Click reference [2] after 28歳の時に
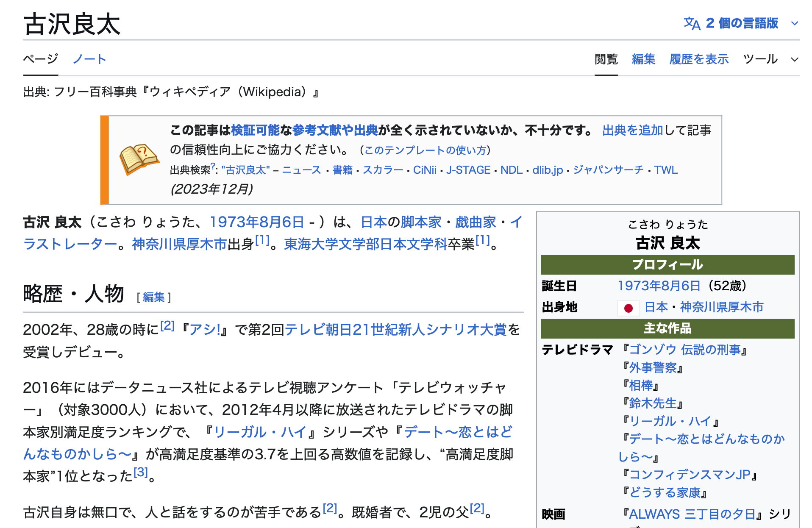The width and height of the screenshot is (812, 528). pyautogui.click(x=167, y=325)
